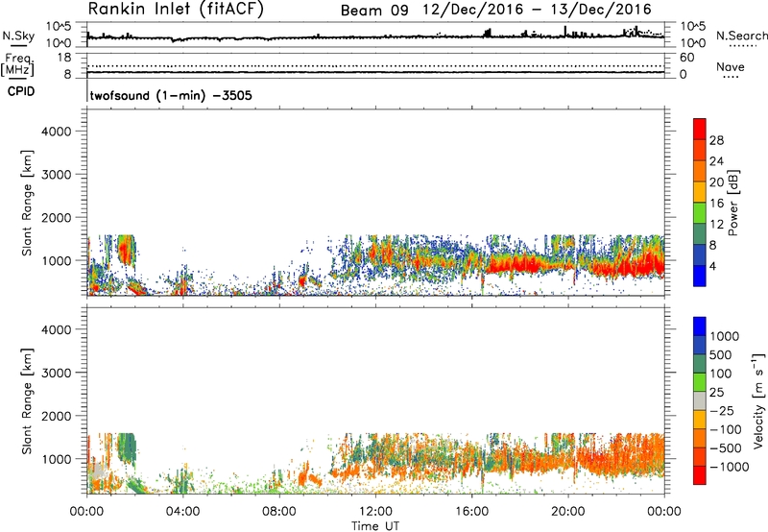This screenshot has width=768, height=532.
Task: Click the dark blue top segment of Velocity colour bar
Action: 700,326
